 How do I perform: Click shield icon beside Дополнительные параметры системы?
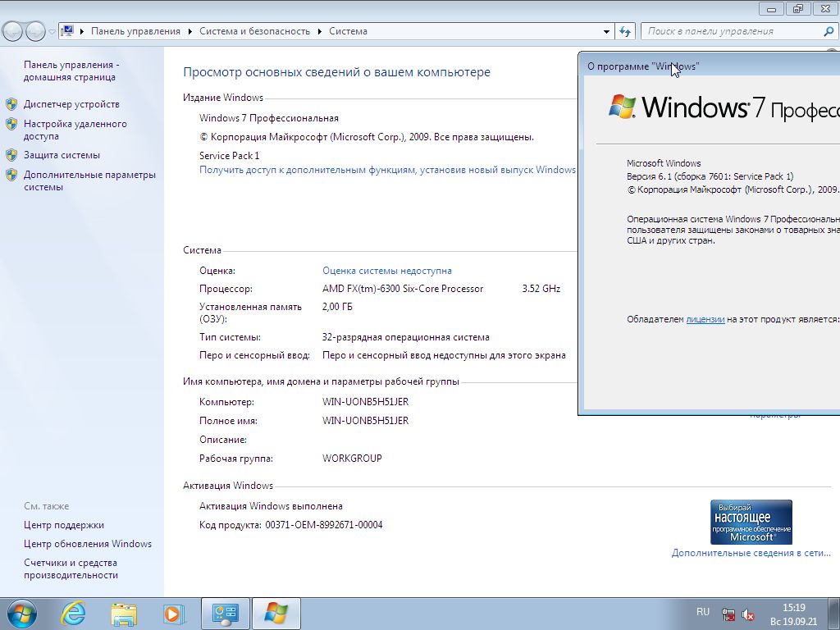point(11,176)
